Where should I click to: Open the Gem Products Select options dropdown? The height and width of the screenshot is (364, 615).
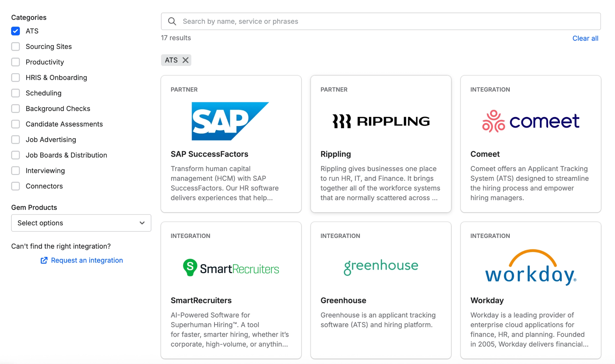81,223
